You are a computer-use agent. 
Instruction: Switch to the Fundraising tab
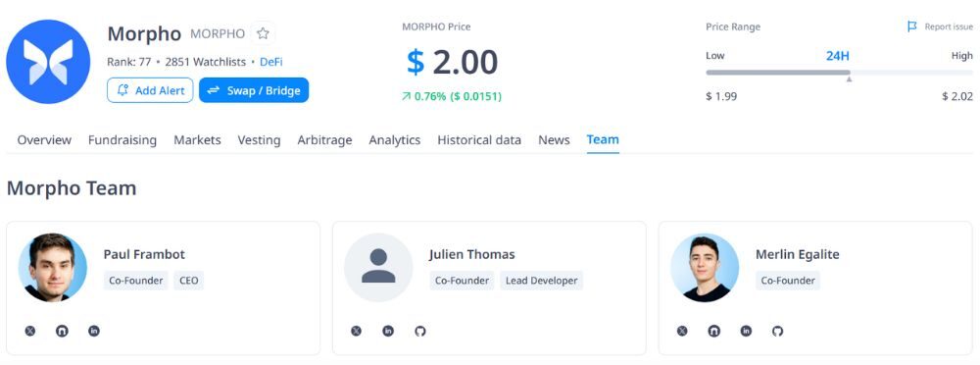[x=122, y=140]
